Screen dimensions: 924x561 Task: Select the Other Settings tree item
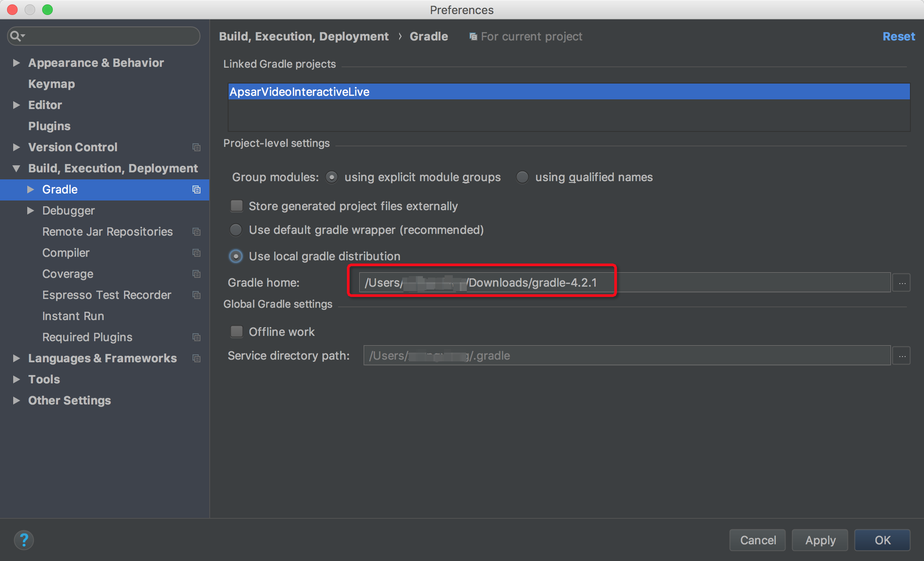click(69, 401)
